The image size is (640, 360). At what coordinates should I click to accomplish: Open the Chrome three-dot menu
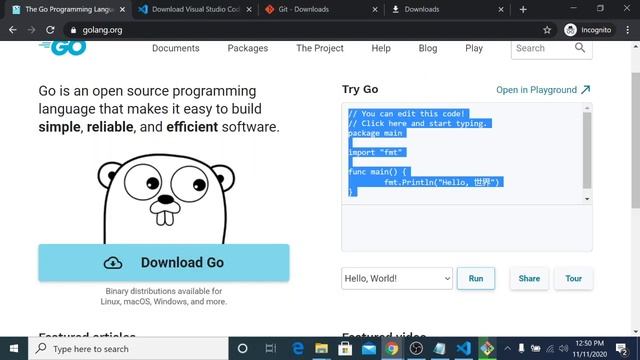pos(628,30)
